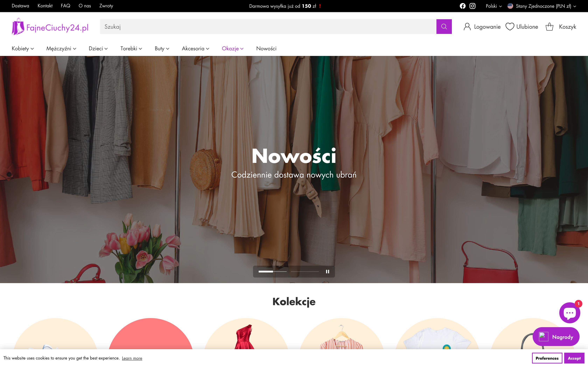Click the Learn more cookie link
This screenshot has height=367, width=588.
pos(132,358)
